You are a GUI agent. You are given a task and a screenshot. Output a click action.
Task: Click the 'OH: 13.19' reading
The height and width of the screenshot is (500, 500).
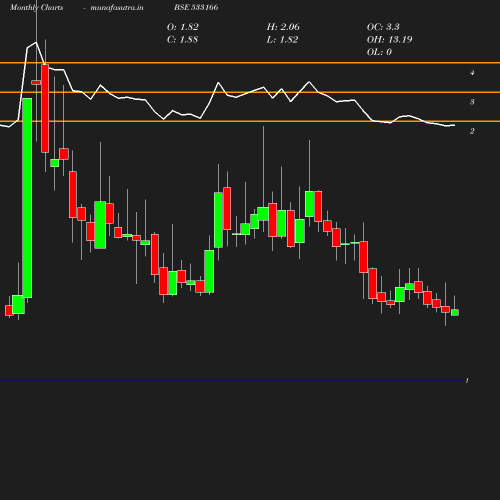390,40
